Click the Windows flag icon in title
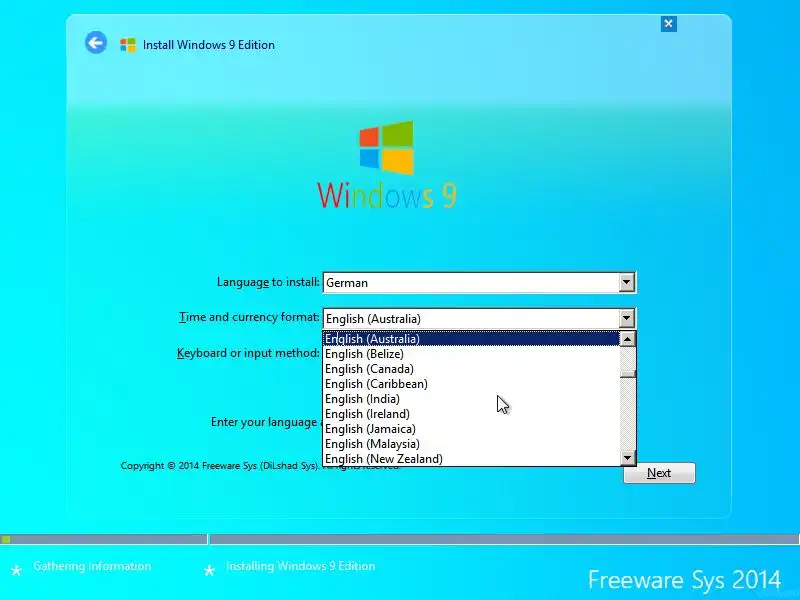The height and width of the screenshot is (600, 800). 128,45
